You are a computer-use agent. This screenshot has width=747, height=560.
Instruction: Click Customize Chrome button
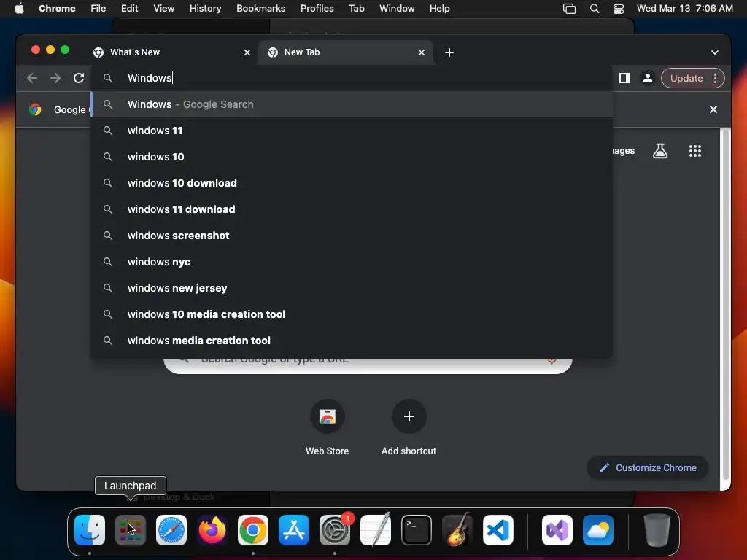(x=648, y=467)
